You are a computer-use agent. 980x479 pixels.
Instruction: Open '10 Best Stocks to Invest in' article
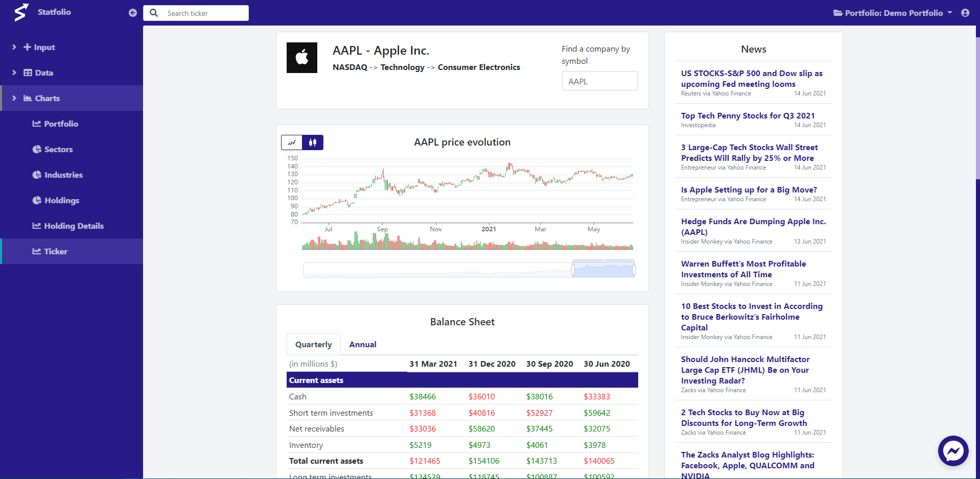752,317
